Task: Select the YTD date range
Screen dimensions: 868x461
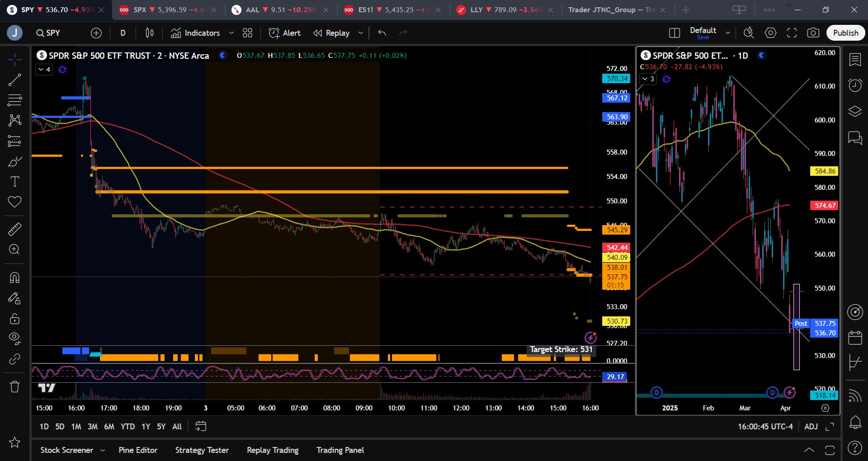Action: (127, 427)
